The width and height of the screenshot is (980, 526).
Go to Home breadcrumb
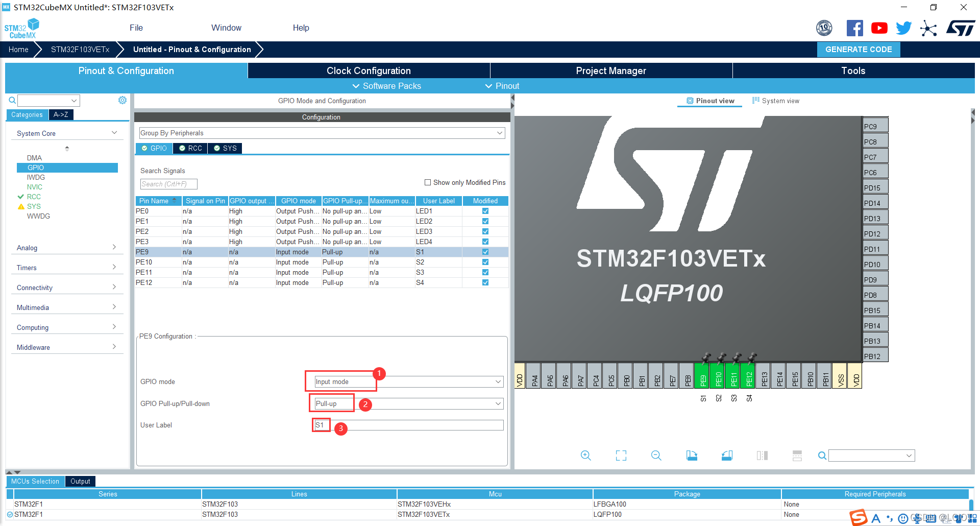coord(18,50)
